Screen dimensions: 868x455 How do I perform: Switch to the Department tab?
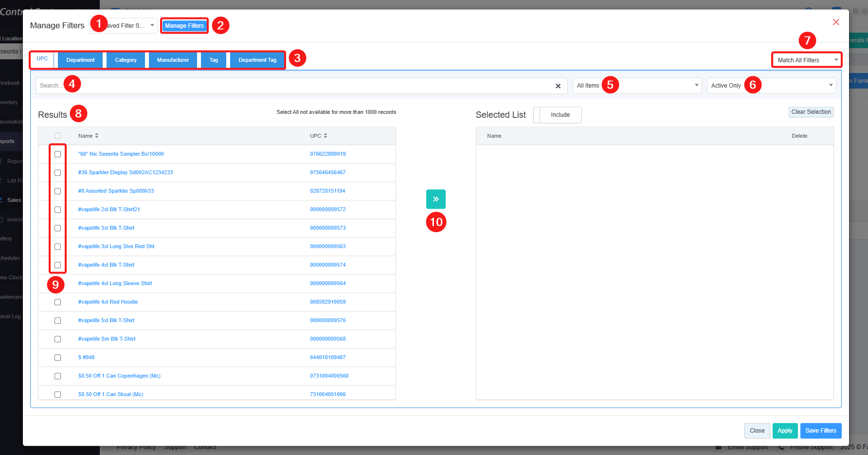(80, 60)
